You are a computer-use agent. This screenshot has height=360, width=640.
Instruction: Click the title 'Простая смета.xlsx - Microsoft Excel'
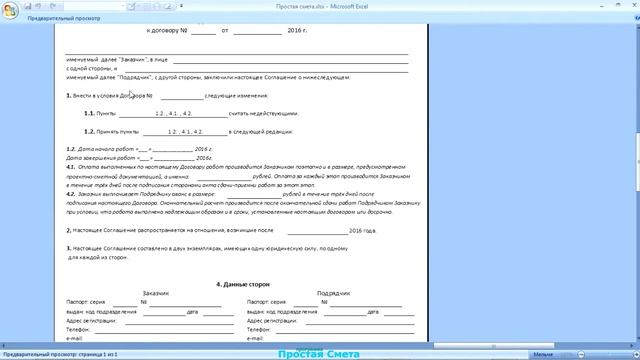322,7
